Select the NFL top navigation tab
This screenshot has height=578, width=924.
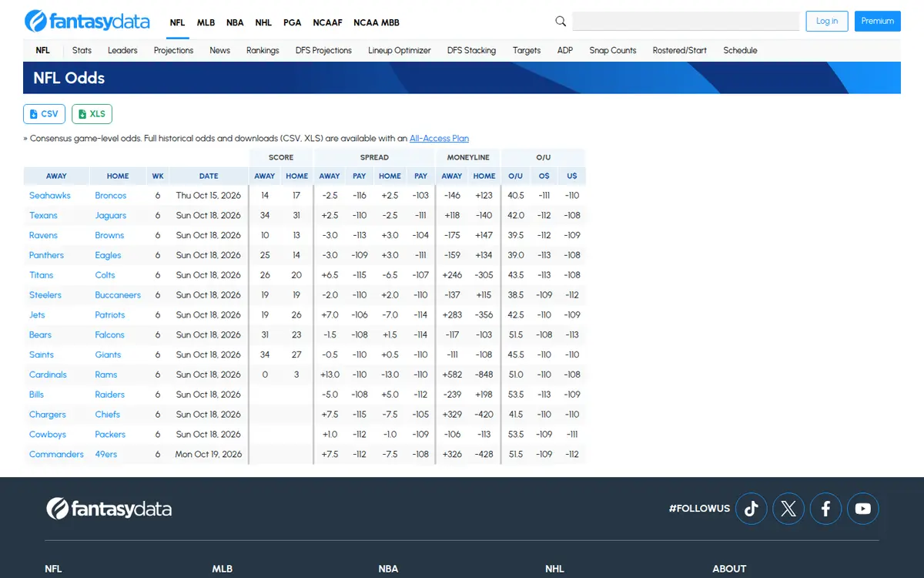coord(177,22)
